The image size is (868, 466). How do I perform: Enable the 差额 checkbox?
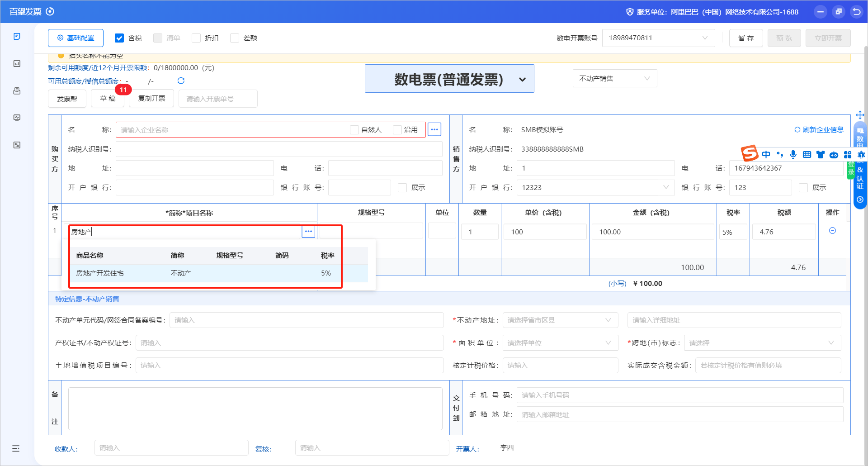click(235, 38)
